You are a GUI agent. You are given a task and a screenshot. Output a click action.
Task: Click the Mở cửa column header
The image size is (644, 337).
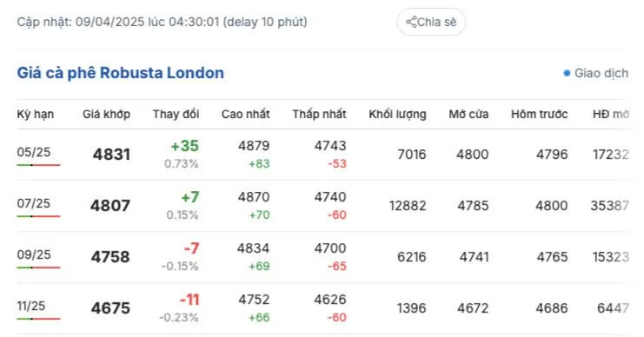tap(468, 114)
